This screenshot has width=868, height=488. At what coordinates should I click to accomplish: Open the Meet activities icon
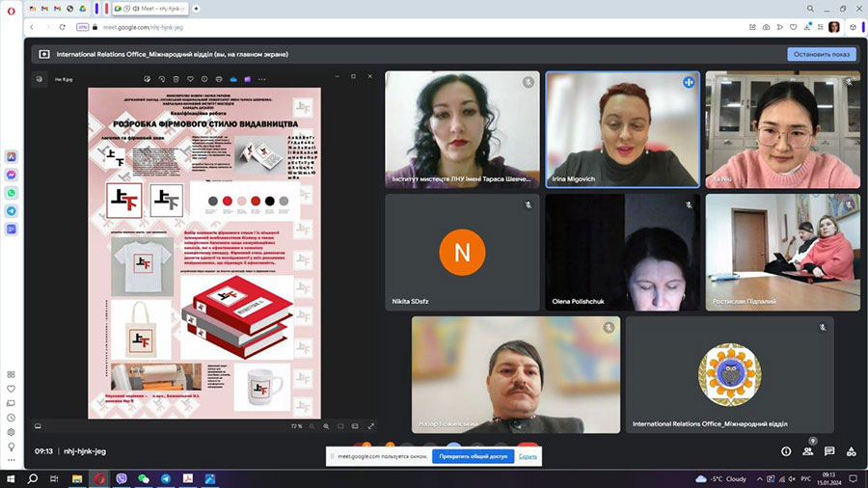point(851,450)
